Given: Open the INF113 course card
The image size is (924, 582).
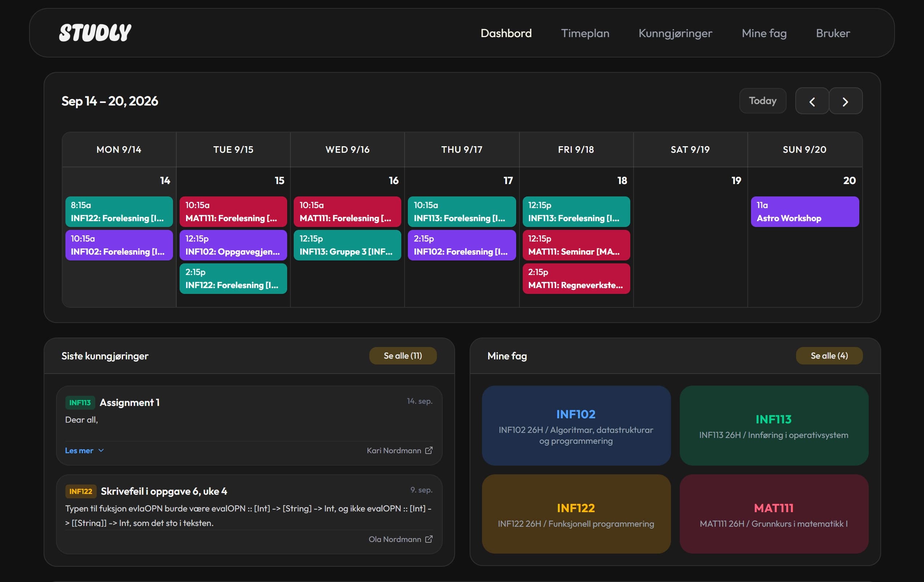Looking at the screenshot, I should pos(774,425).
